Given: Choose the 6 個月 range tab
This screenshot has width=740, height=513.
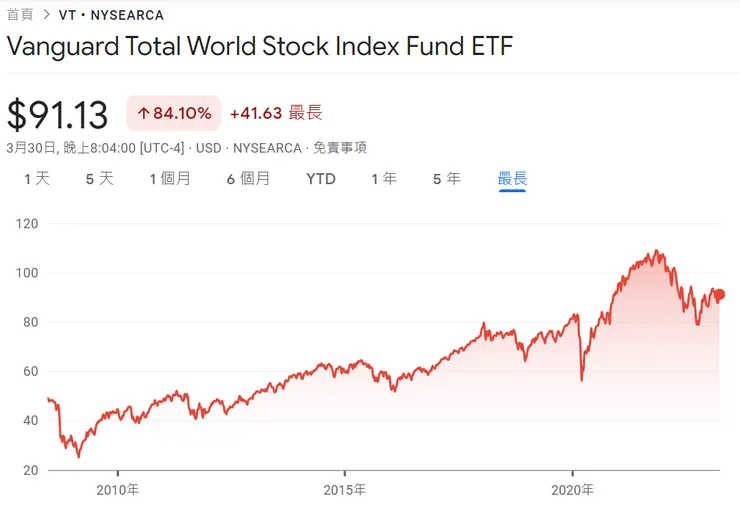Looking at the screenshot, I should pos(248,179).
